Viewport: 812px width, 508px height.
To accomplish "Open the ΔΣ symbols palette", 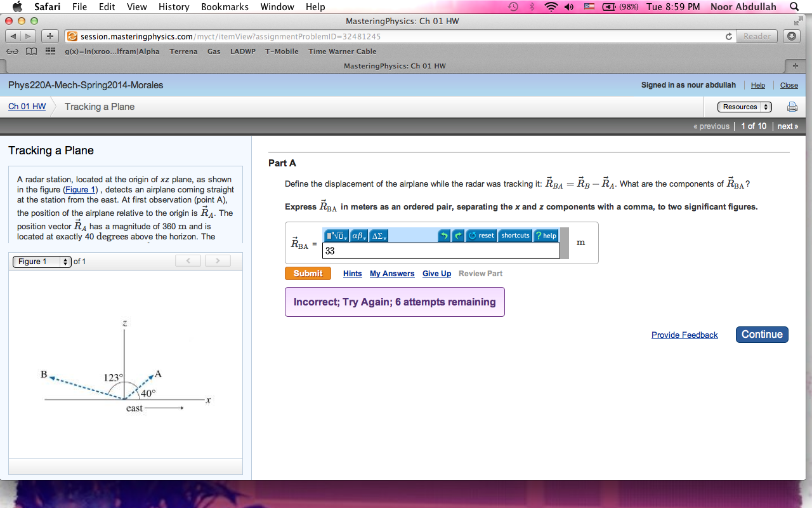I will [379, 236].
